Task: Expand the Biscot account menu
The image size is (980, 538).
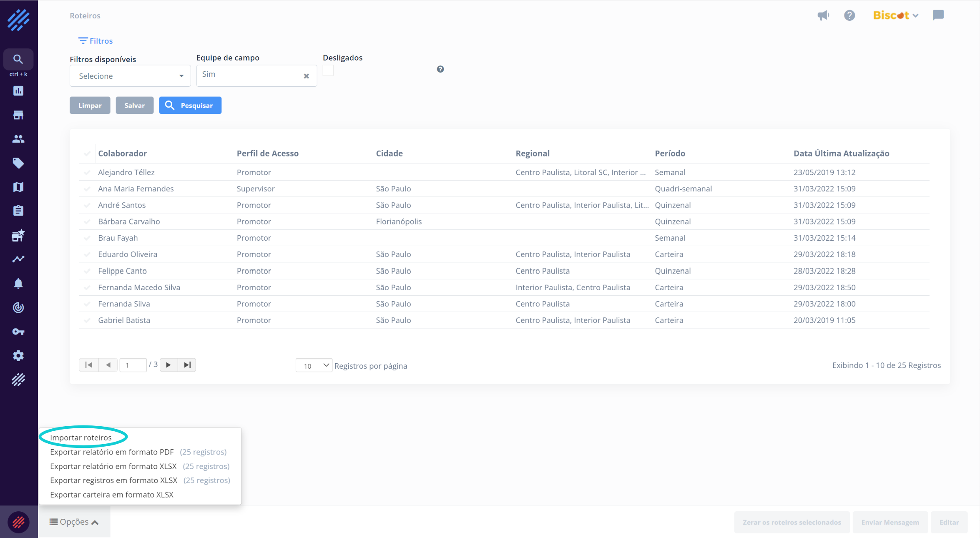Action: point(895,15)
